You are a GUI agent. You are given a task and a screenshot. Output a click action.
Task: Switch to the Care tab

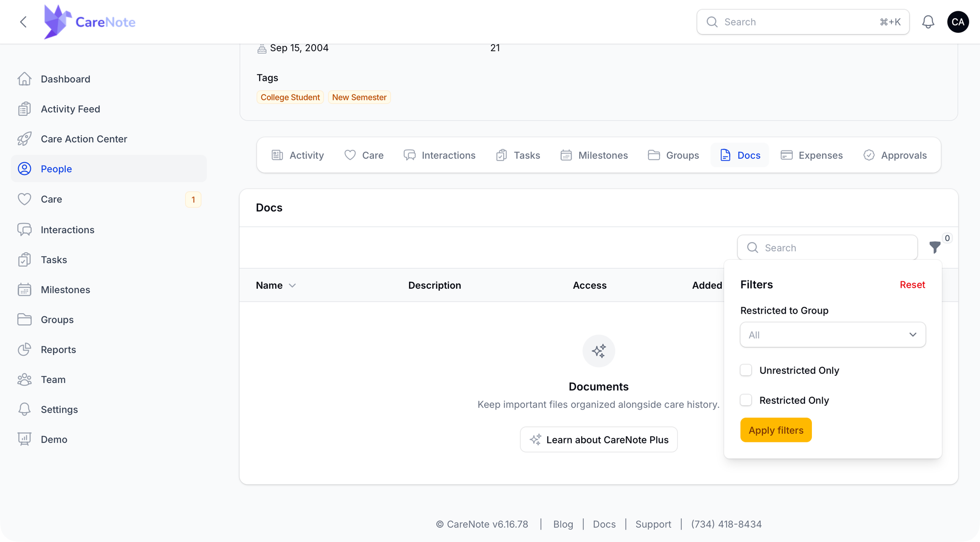(x=364, y=155)
